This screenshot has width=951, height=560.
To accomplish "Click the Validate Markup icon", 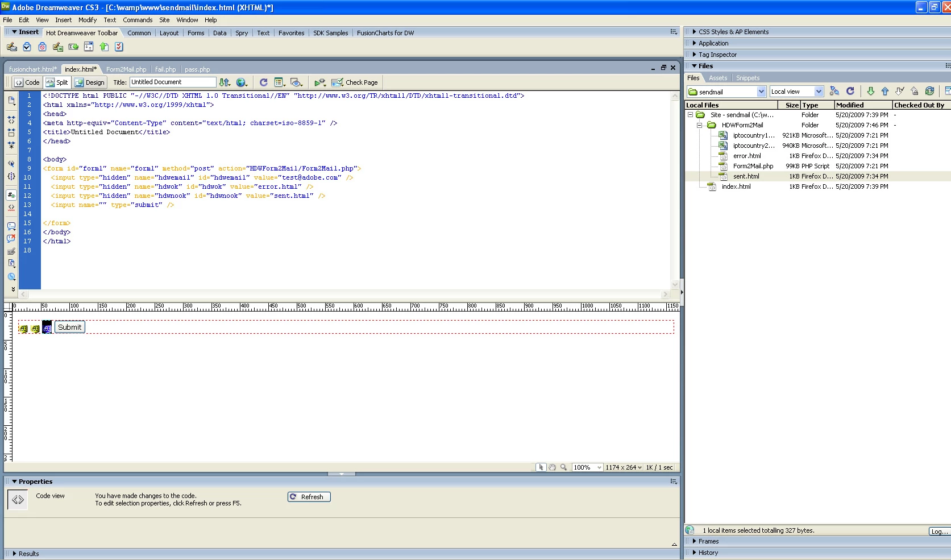I will point(320,82).
